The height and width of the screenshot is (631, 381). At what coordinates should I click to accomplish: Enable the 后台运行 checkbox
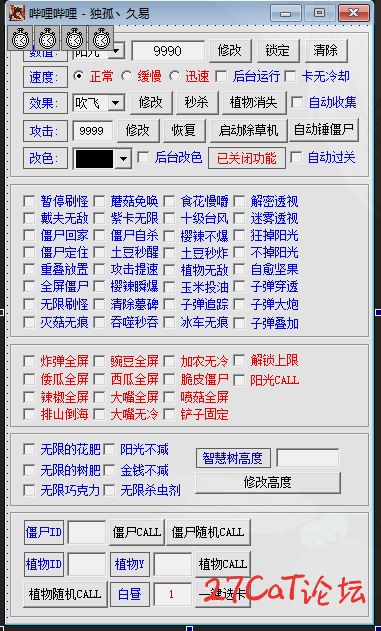click(221, 76)
